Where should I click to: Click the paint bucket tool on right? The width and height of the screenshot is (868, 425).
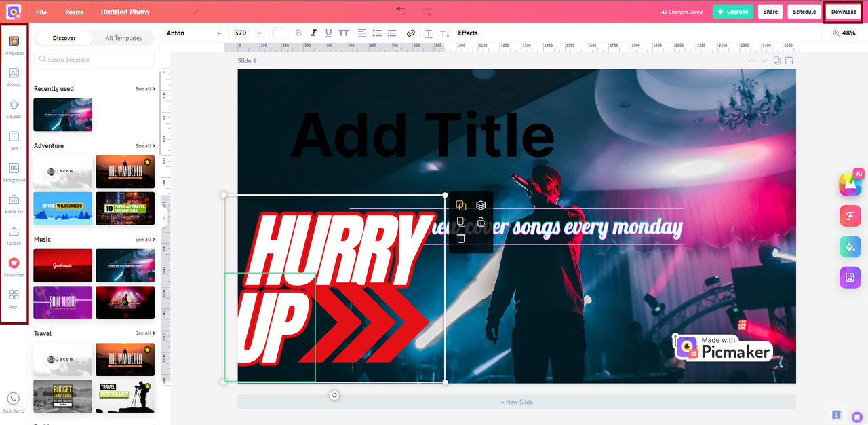point(850,246)
